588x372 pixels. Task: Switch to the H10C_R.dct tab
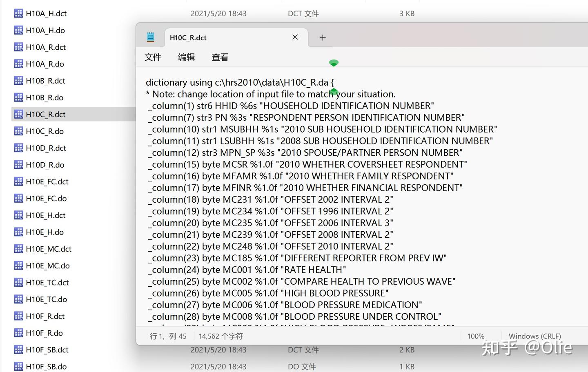(188, 37)
